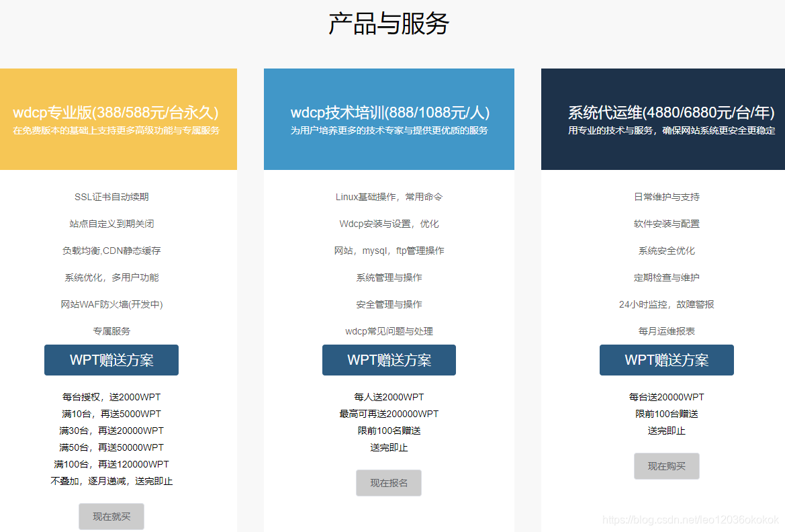Click 每人送2000WPT text

coord(389,397)
